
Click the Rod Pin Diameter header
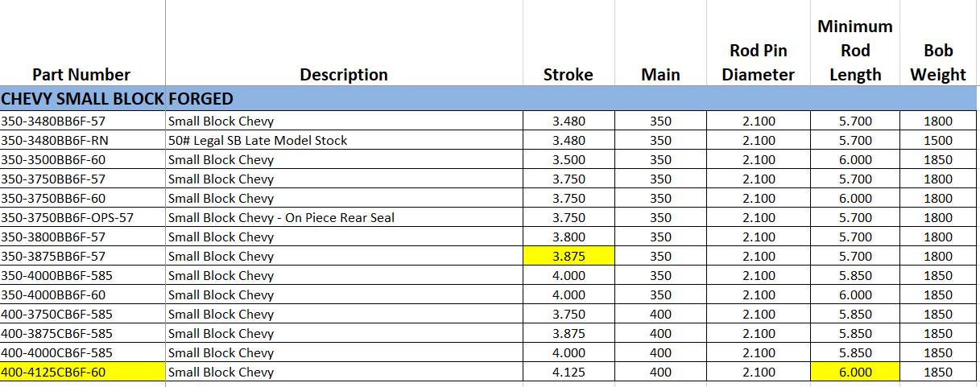coord(758,63)
